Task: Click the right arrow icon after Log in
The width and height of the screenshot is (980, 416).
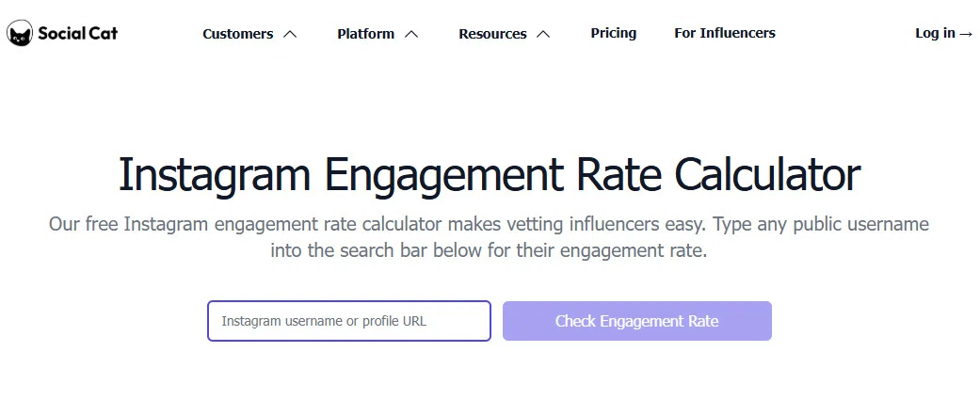Action: tap(966, 34)
